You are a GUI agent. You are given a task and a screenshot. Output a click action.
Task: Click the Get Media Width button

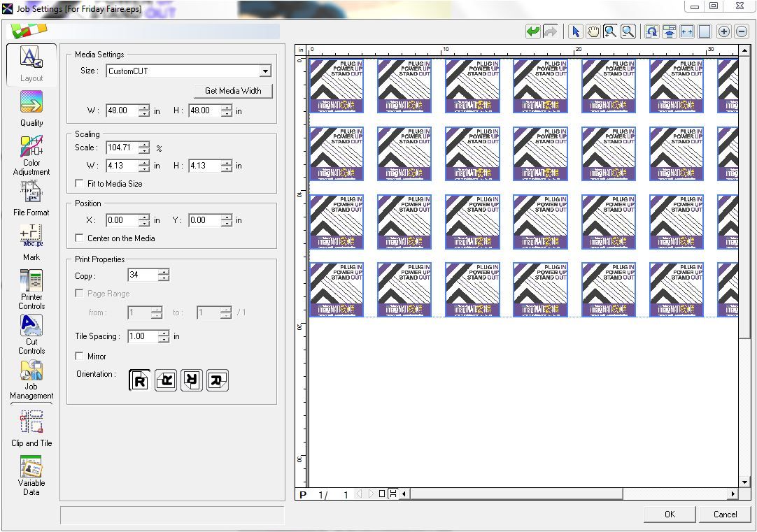coord(233,91)
